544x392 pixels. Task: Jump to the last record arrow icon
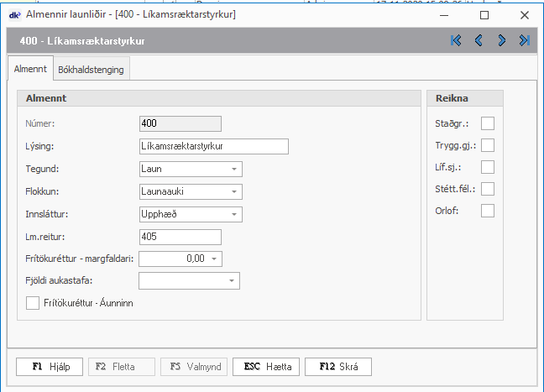coord(524,40)
